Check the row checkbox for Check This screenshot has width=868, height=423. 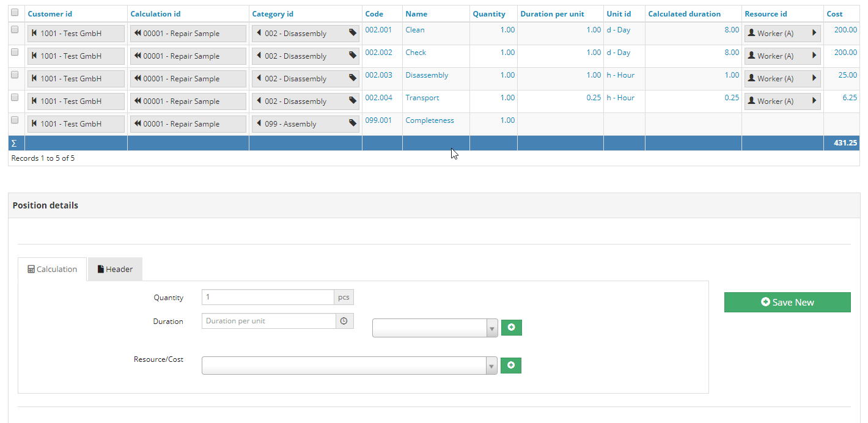coord(15,52)
